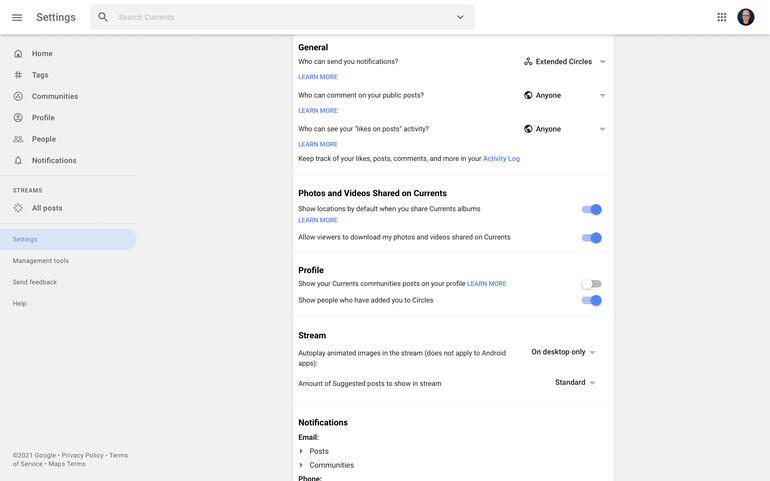Learn more about likes on posts activity
The height and width of the screenshot is (481, 770).
click(x=318, y=144)
